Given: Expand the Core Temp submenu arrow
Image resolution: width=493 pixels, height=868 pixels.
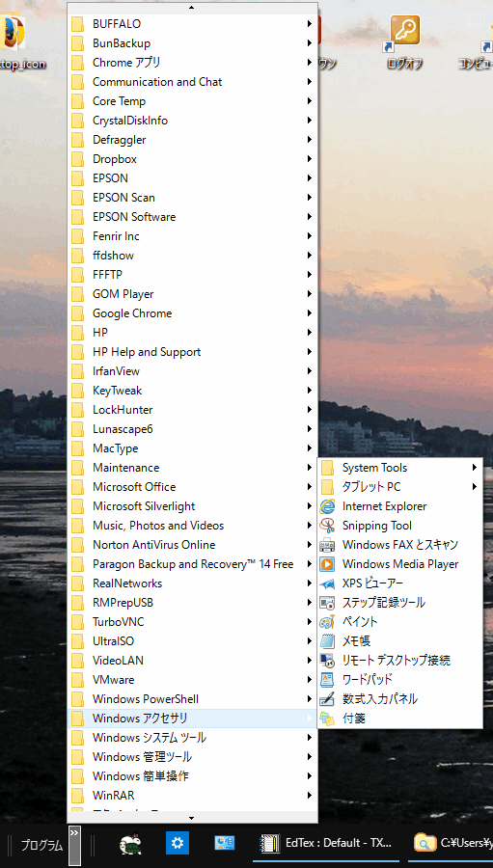Looking at the screenshot, I should (310, 101).
